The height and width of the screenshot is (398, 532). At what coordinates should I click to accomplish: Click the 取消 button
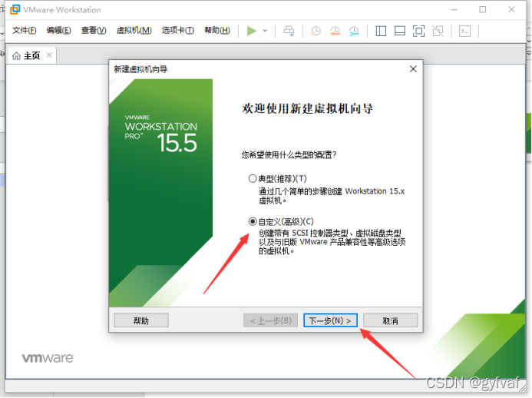click(390, 320)
